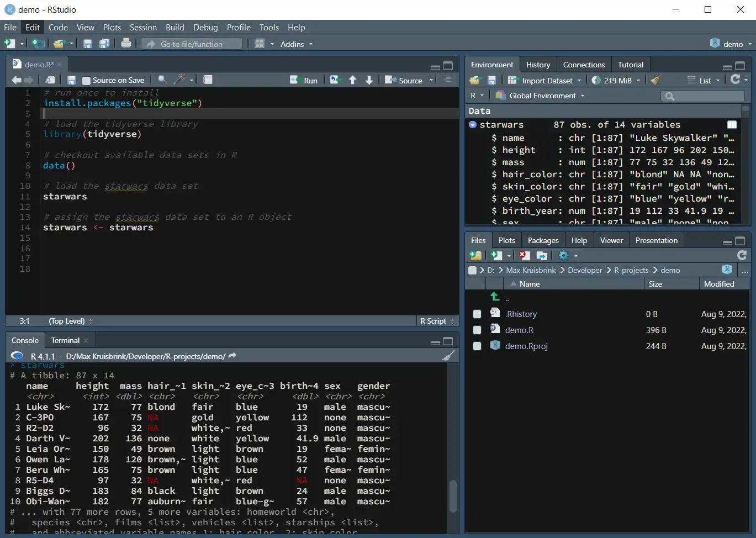Open the Session menu
The width and height of the screenshot is (756, 538).
click(143, 27)
